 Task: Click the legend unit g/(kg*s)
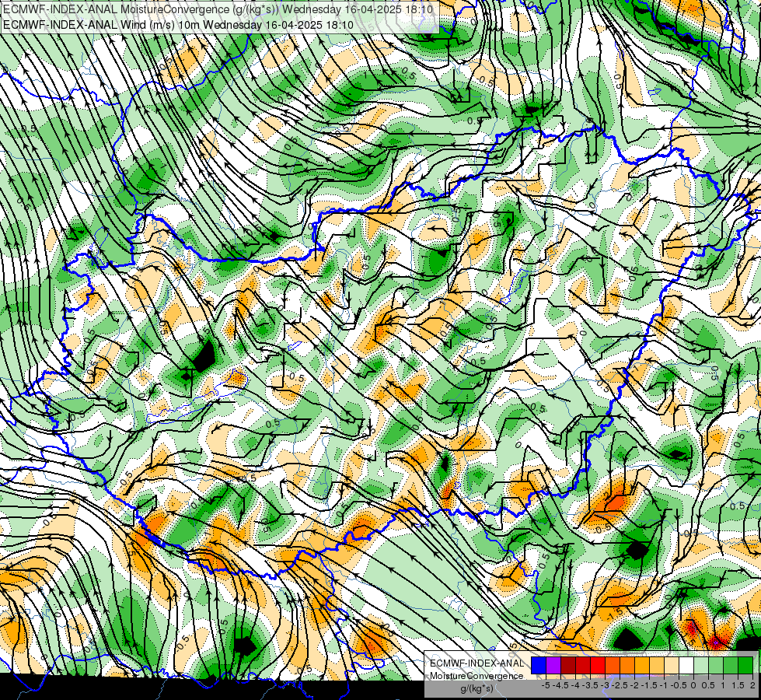tap(476, 689)
